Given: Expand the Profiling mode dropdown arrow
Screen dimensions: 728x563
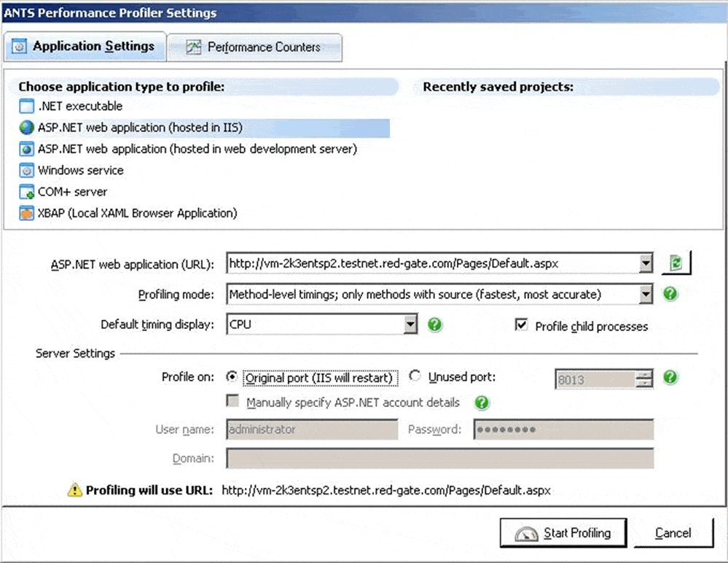Looking at the screenshot, I should click(646, 294).
